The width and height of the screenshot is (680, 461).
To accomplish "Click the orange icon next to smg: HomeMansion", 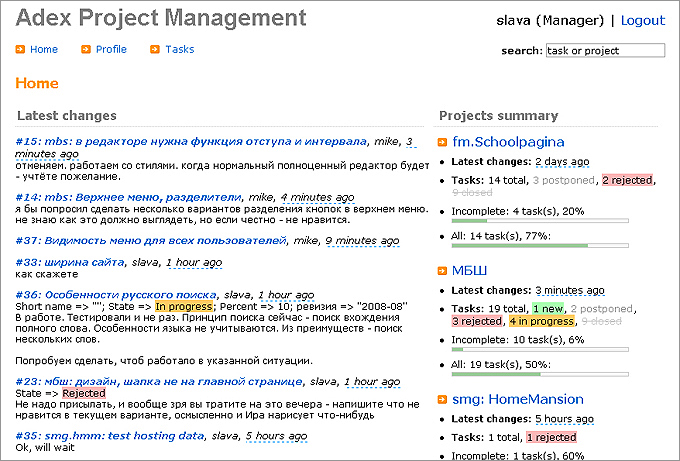I will point(442,399).
